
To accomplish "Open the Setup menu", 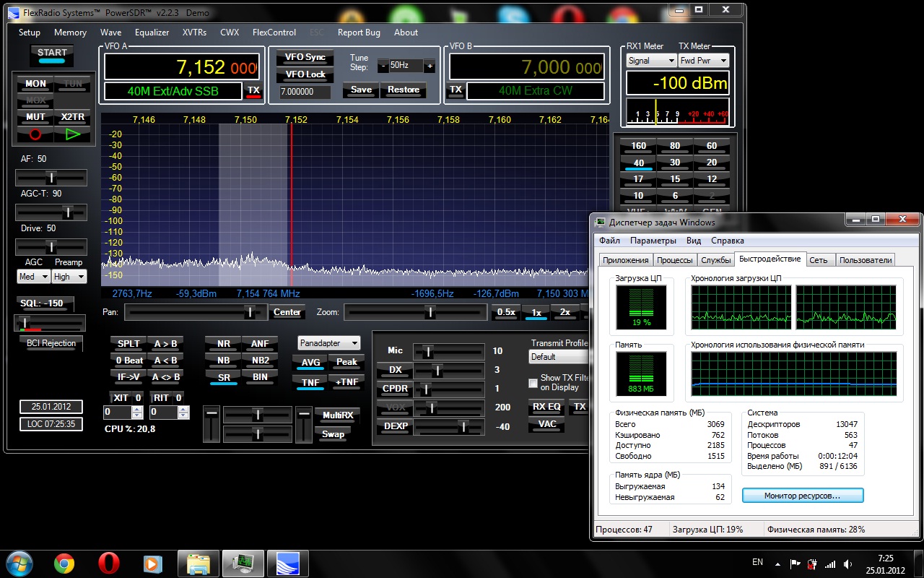I will pos(30,33).
